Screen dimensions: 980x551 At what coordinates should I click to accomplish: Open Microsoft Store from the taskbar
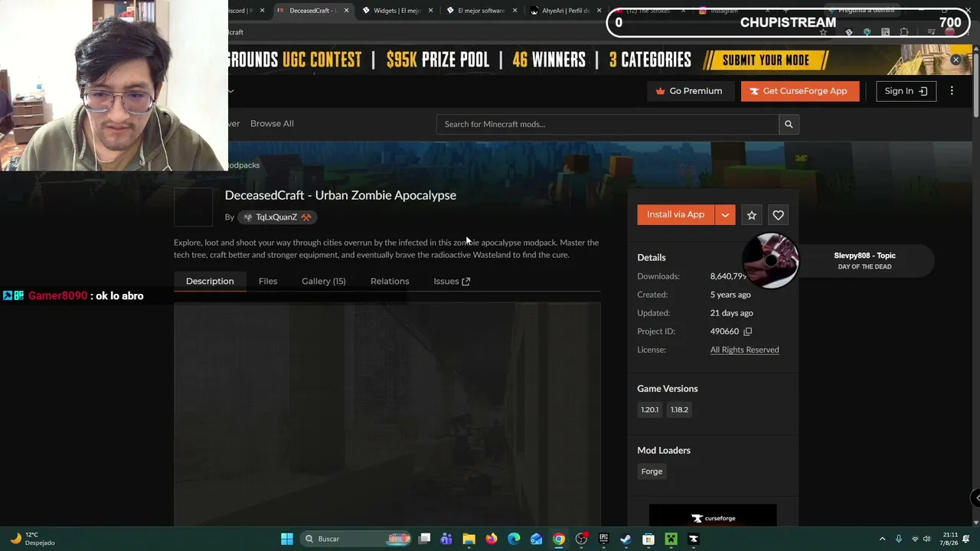tap(648, 539)
